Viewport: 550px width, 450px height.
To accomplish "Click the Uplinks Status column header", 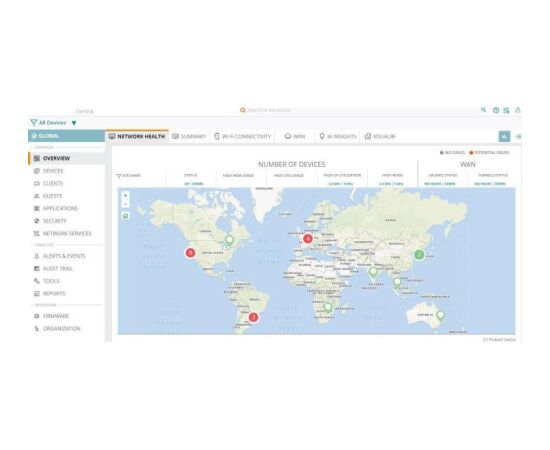I will tap(443, 175).
